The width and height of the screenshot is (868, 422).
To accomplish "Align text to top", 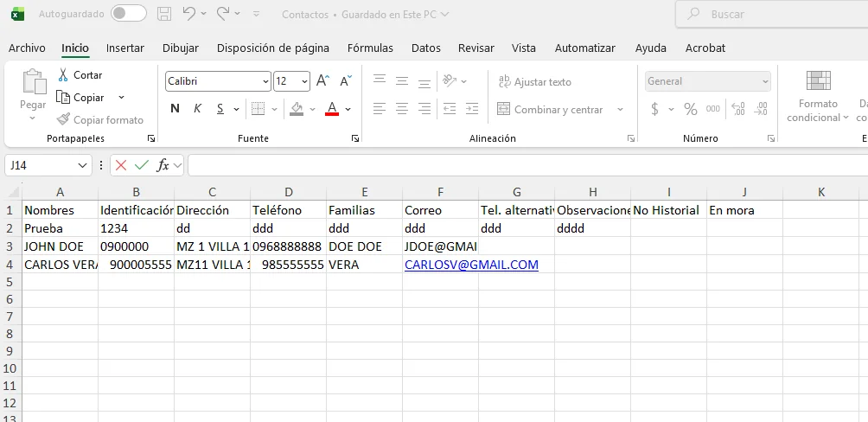I will pyautogui.click(x=380, y=81).
